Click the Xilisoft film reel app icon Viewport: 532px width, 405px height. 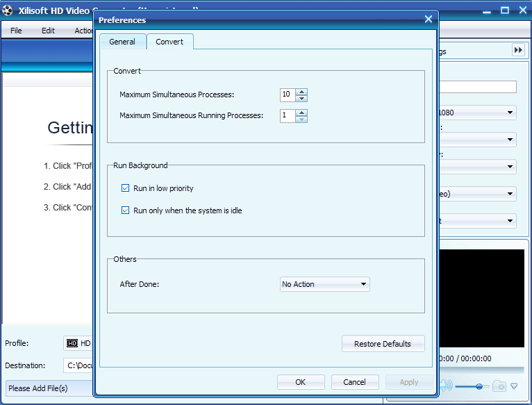coord(8,10)
